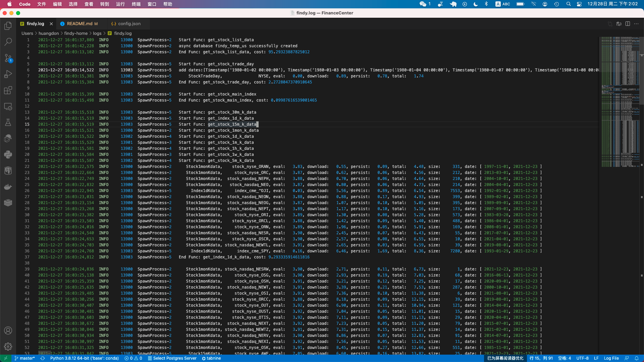This screenshot has height=362, width=644.
Task: Open the 编辑 (Edit) menu
Action: tap(57, 4)
